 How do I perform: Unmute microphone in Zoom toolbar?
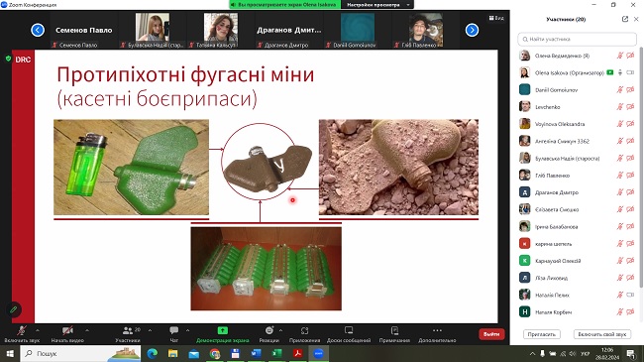tap(22, 330)
